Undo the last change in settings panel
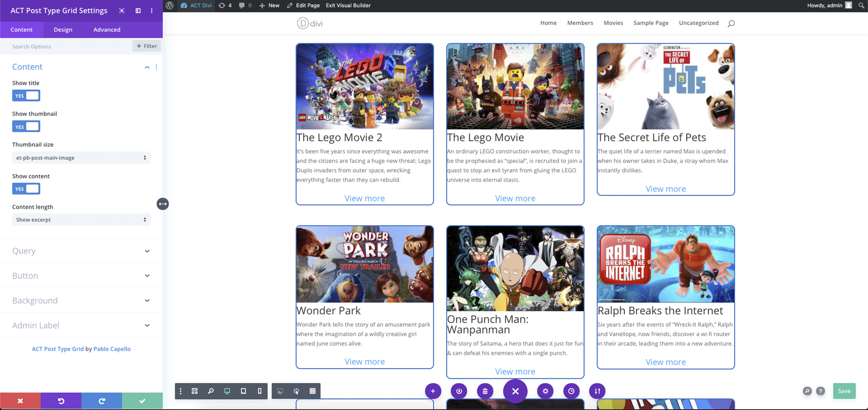This screenshot has width=868, height=410. (x=61, y=401)
